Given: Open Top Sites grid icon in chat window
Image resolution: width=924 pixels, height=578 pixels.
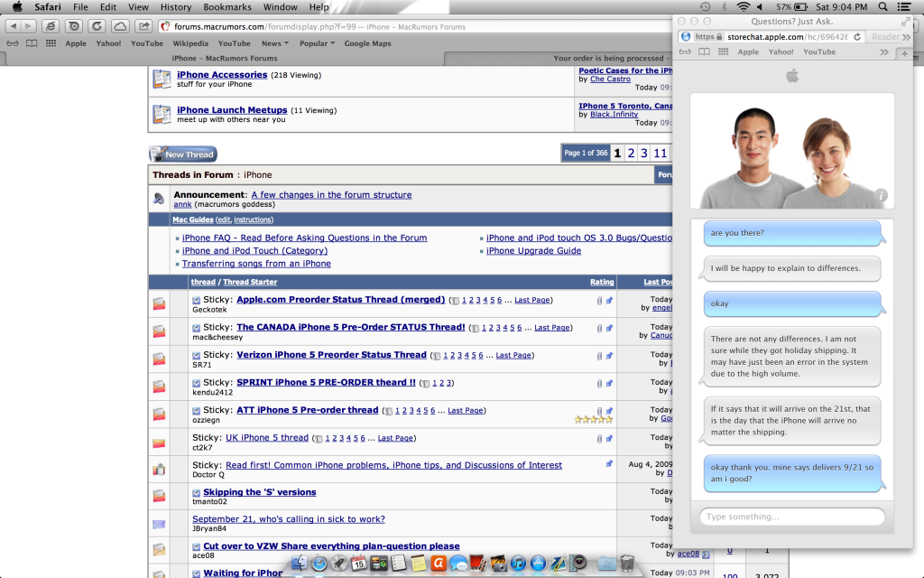Looking at the screenshot, I should (x=724, y=51).
